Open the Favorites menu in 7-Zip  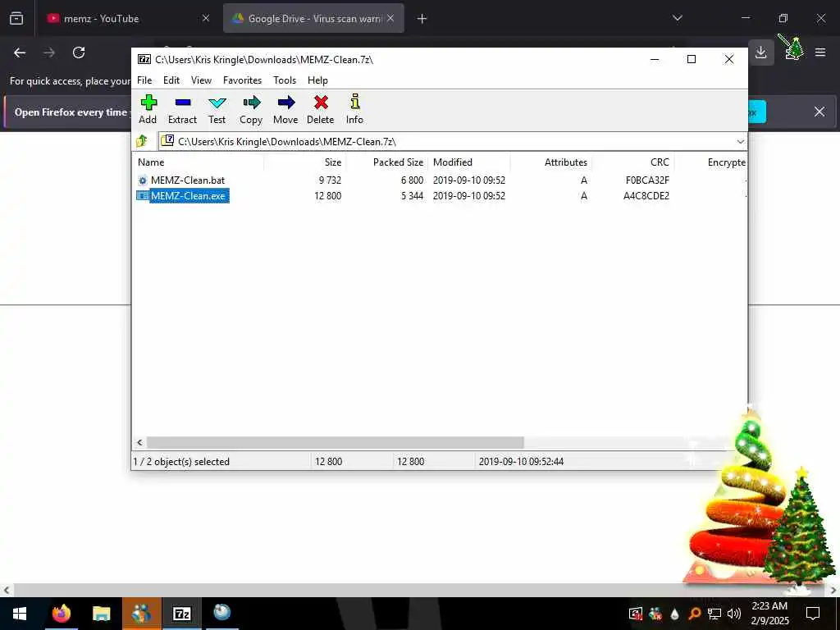coord(243,80)
